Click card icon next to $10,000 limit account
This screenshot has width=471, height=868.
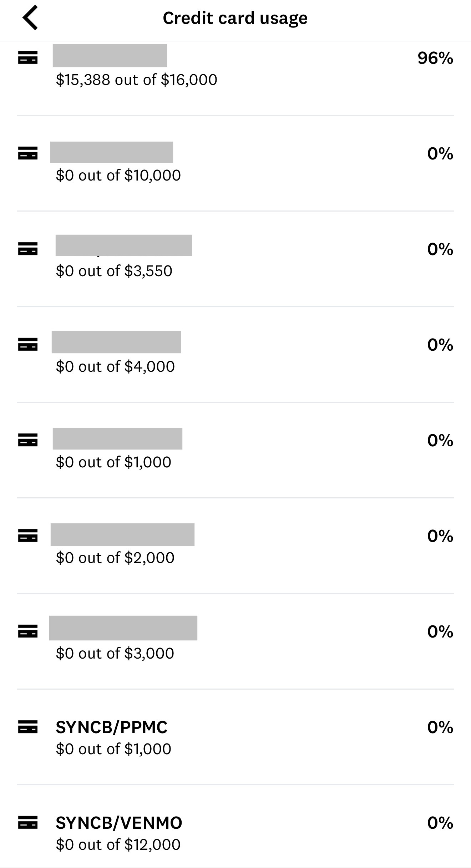point(28,153)
